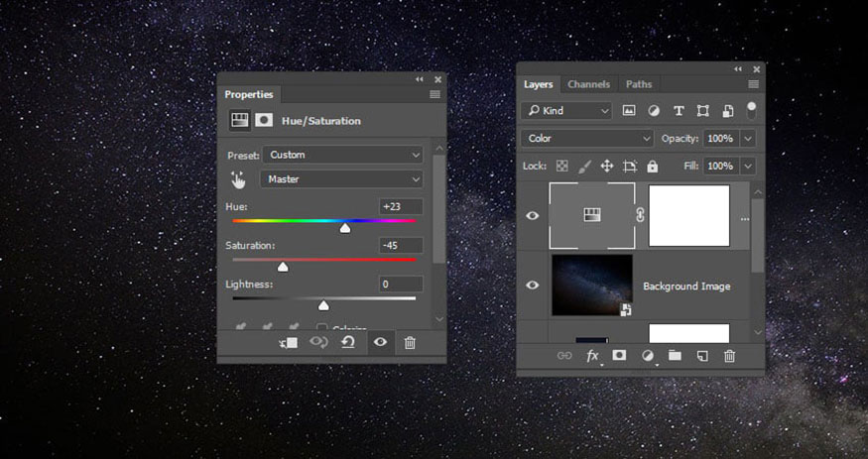Open the Kind filter dropdown
This screenshot has height=459, width=868.
[566, 111]
